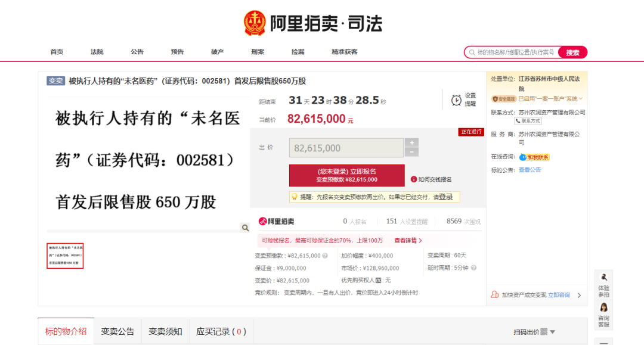Switch to 变卖公告 tab

click(117, 331)
